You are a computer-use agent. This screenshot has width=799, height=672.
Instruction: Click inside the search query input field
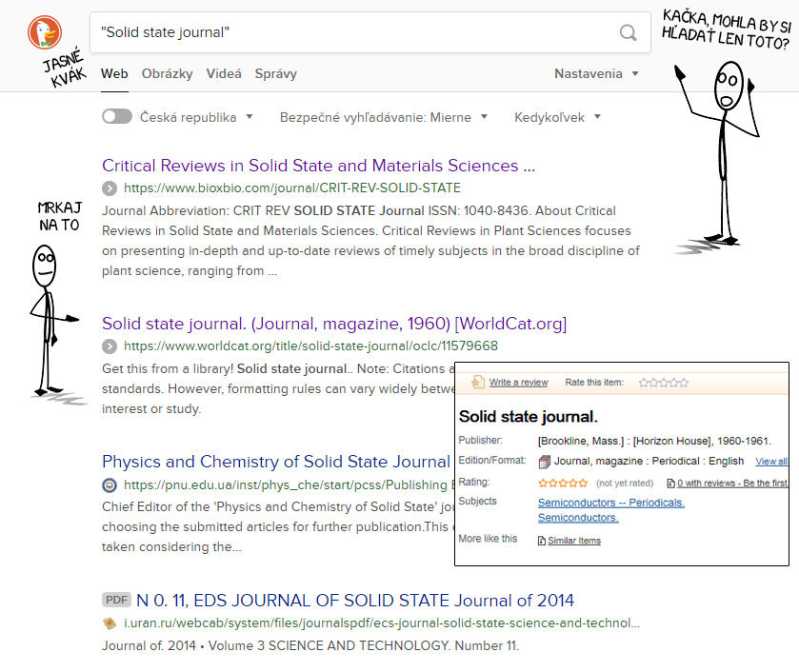(x=352, y=33)
